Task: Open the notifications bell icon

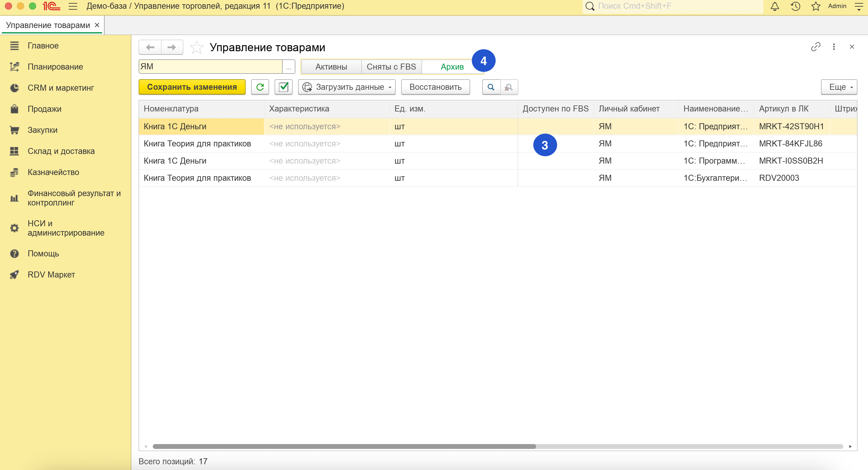Action: click(775, 6)
